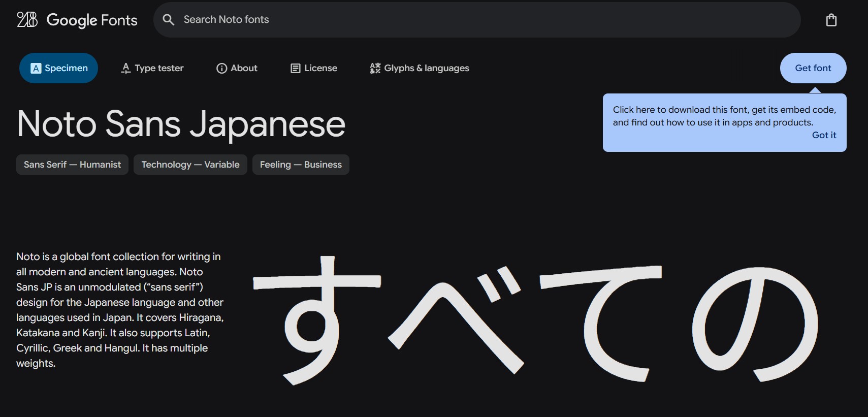Click the Feeling — Business tag
Viewport: 868px width, 417px height.
[301, 165]
